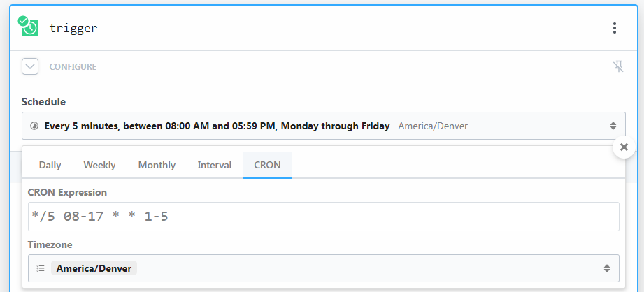Click the Timezone label
Image resolution: width=644 pixels, height=292 pixels.
(x=50, y=244)
